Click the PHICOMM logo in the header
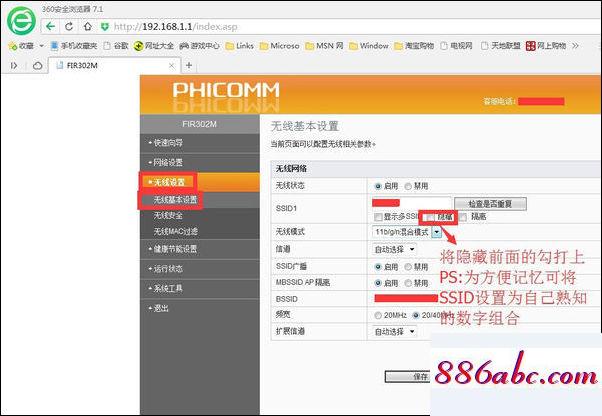The image size is (602, 416). click(x=226, y=90)
